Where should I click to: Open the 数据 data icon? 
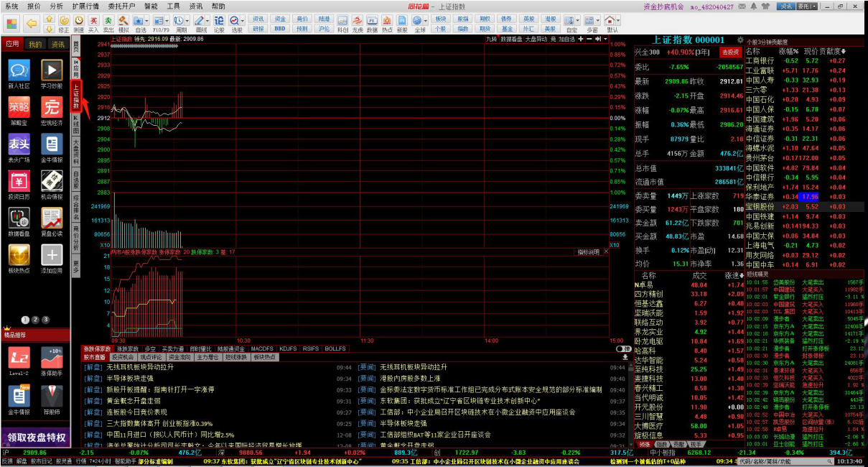[372, 24]
